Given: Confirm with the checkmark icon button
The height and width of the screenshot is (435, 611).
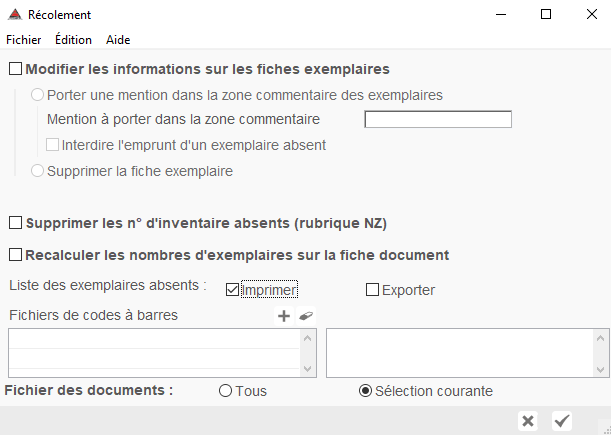Looking at the screenshot, I should (x=562, y=421).
